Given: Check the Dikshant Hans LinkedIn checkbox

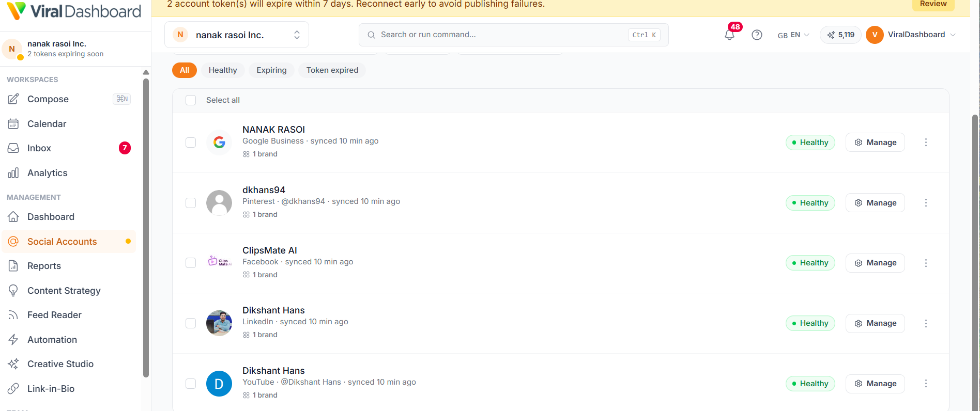Looking at the screenshot, I should click(191, 323).
